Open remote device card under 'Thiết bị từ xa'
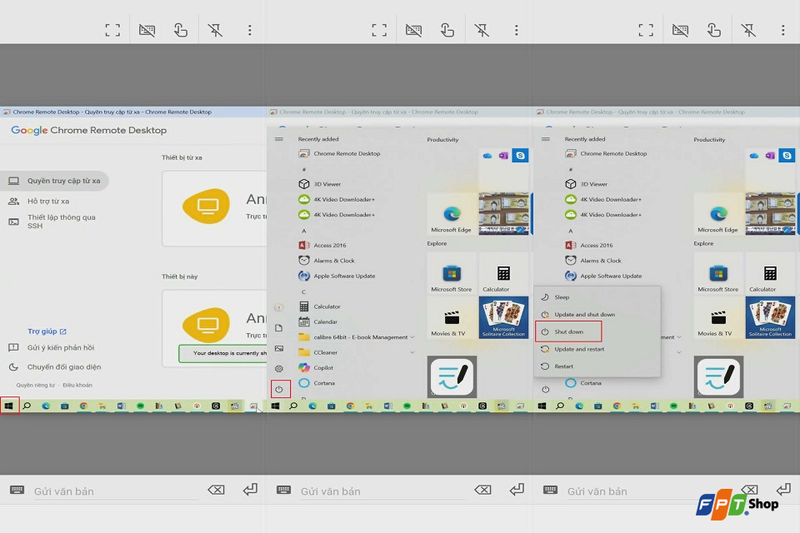The image size is (800, 533). pyautogui.click(x=214, y=209)
